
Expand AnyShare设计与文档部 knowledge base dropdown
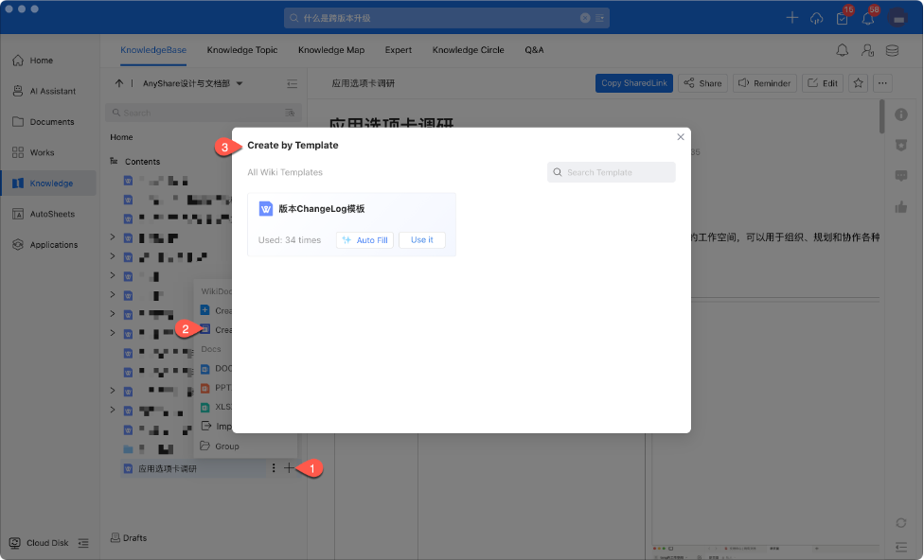[x=240, y=83]
